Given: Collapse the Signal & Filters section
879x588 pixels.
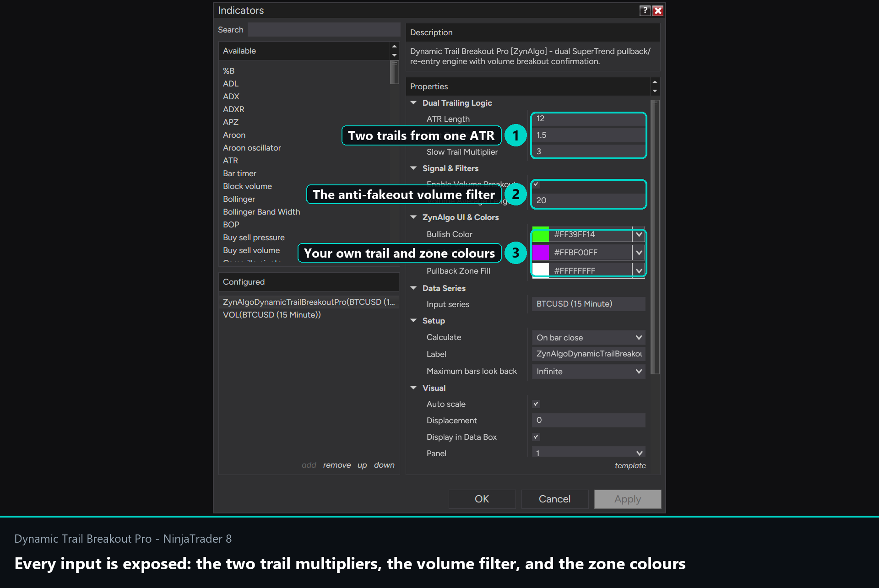Looking at the screenshot, I should coord(413,168).
